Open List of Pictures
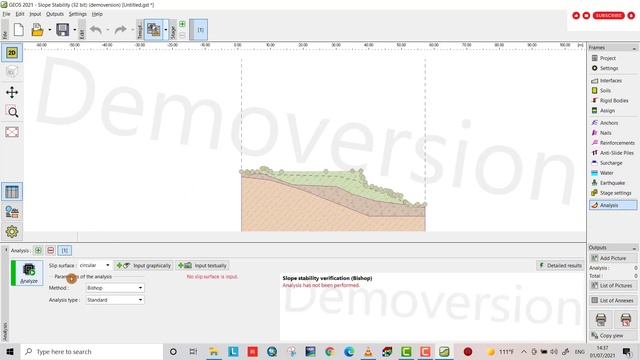 tap(613, 285)
